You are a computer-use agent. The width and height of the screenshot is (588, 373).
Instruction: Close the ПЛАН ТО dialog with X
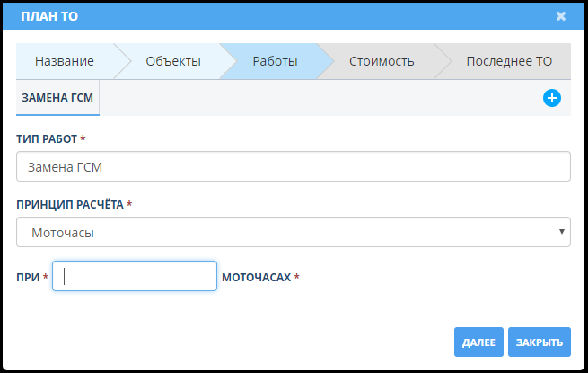click(x=561, y=16)
